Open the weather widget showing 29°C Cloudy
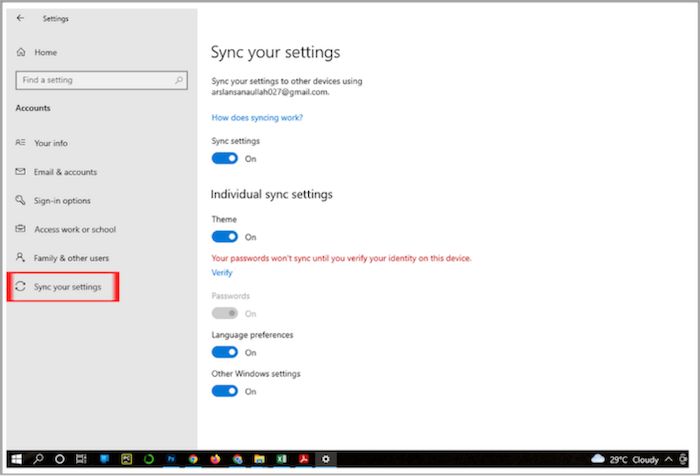 click(x=625, y=458)
